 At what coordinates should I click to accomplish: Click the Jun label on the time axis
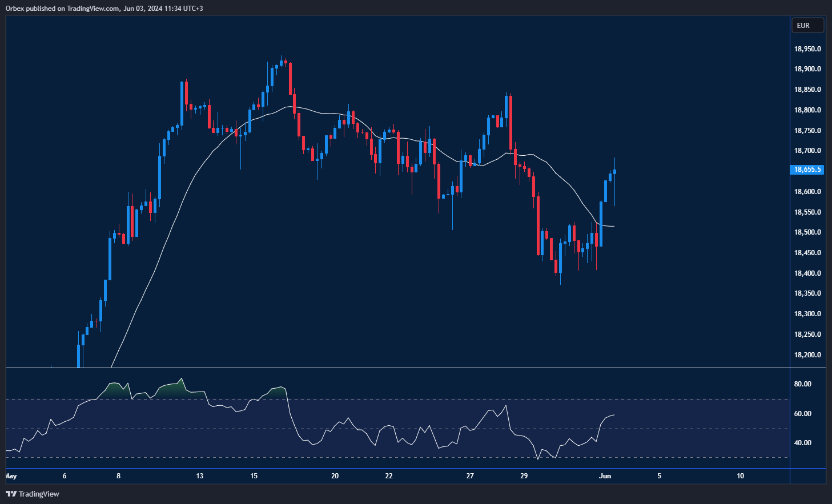pyautogui.click(x=605, y=476)
